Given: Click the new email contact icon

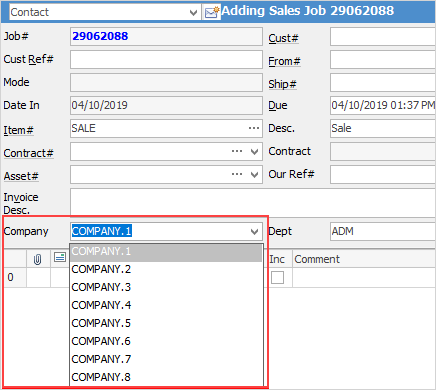Looking at the screenshot, I should tap(212, 12).
